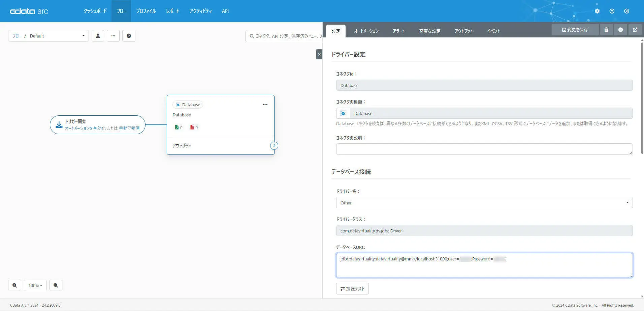Delete connector using the trash icon
This screenshot has height=311, width=644.
606,30
